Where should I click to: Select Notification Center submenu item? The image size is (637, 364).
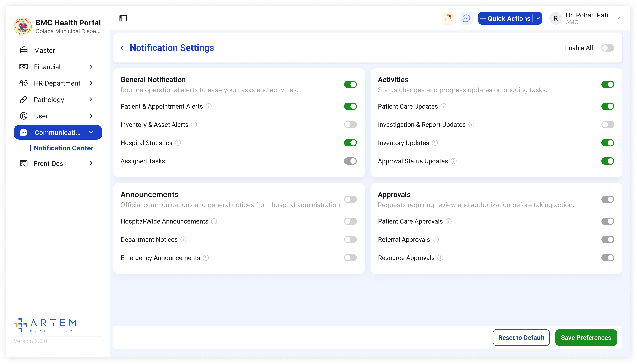pos(64,148)
